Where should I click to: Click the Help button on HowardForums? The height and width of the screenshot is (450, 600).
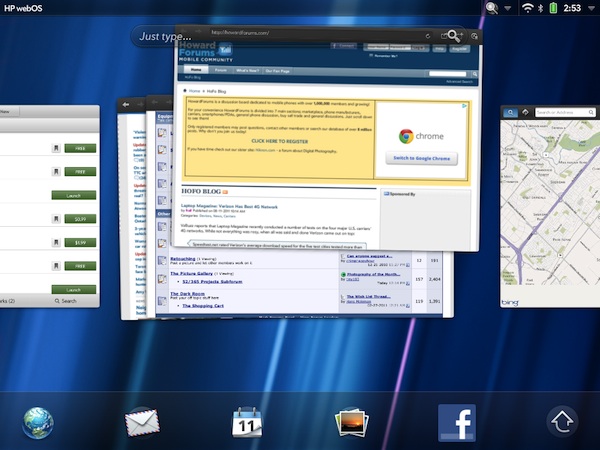click(x=439, y=49)
